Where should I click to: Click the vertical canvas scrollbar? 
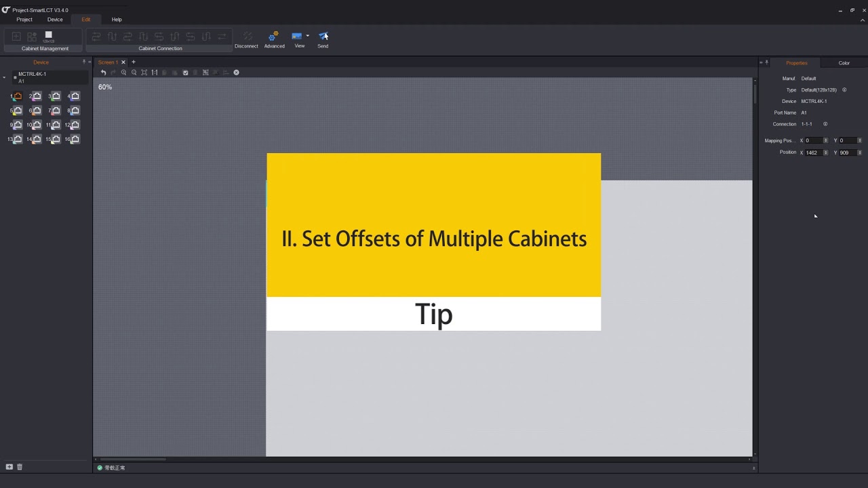click(x=755, y=94)
